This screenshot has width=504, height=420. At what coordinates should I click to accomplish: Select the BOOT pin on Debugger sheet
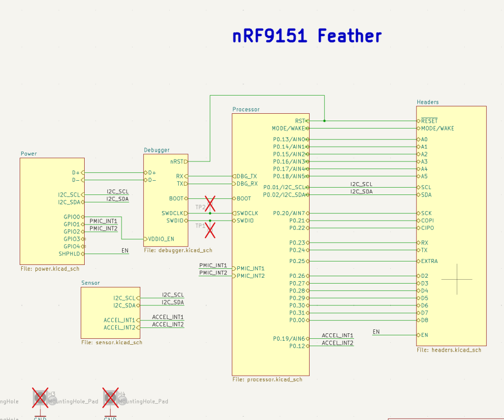178,198
